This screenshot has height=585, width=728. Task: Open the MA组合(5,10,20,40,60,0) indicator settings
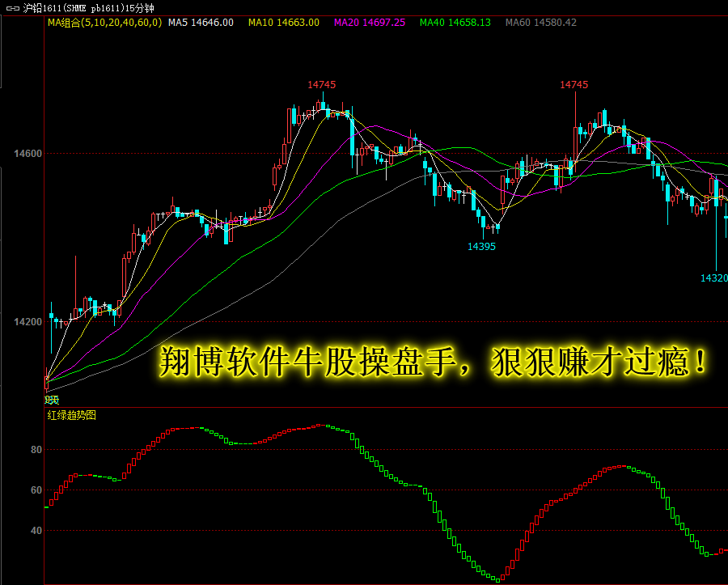pyautogui.click(x=105, y=23)
